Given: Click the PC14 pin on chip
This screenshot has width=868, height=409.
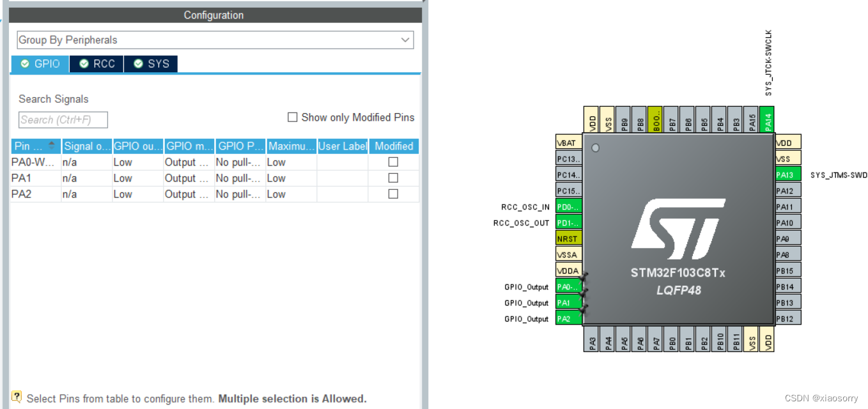Looking at the screenshot, I should pyautogui.click(x=568, y=175).
